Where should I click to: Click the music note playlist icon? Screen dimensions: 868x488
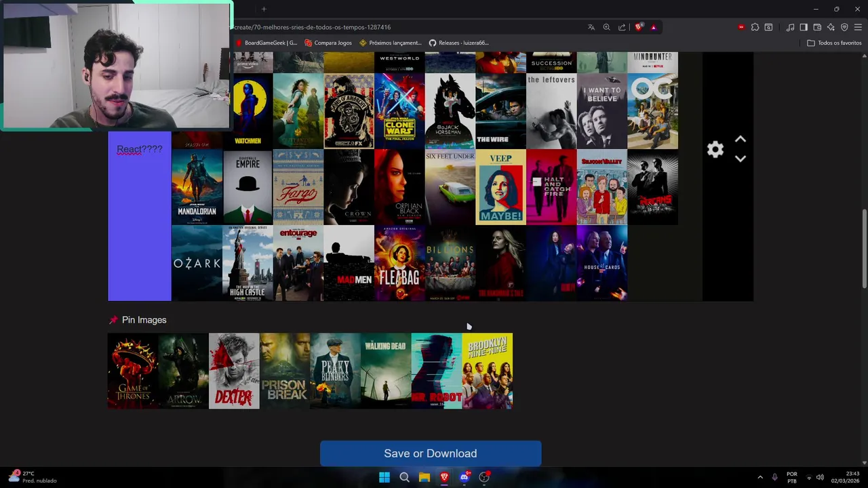point(790,27)
